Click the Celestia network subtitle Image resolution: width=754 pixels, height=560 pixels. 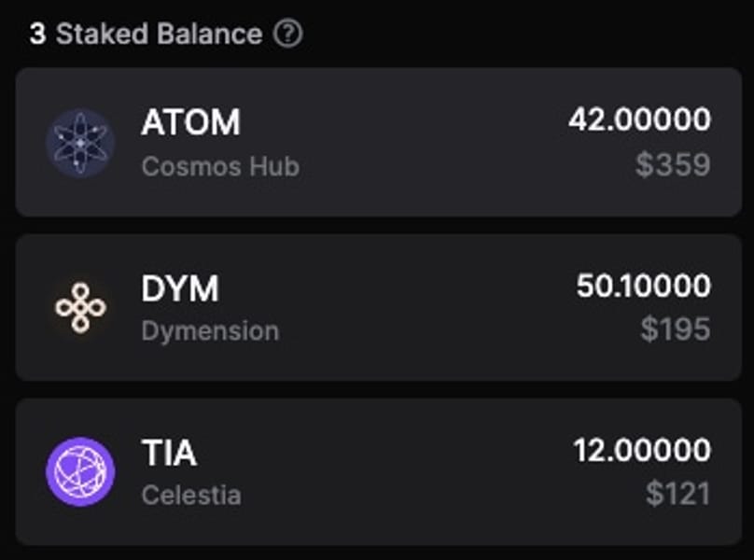point(191,495)
